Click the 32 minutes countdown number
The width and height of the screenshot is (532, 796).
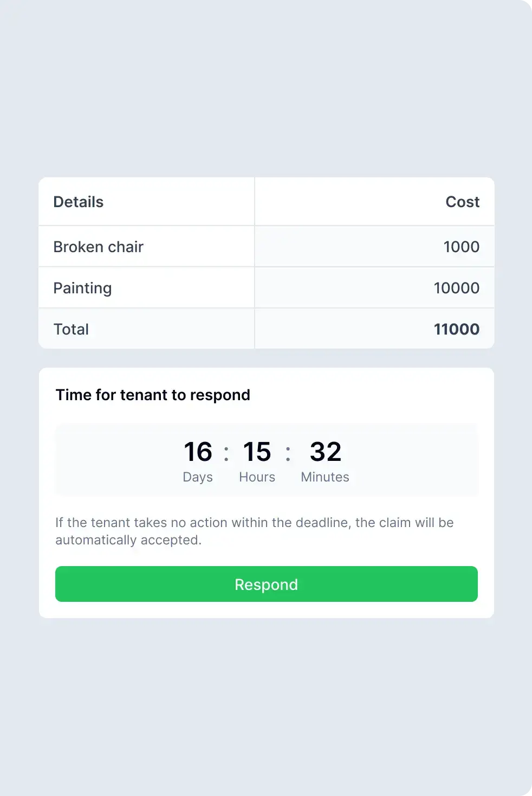click(x=325, y=452)
